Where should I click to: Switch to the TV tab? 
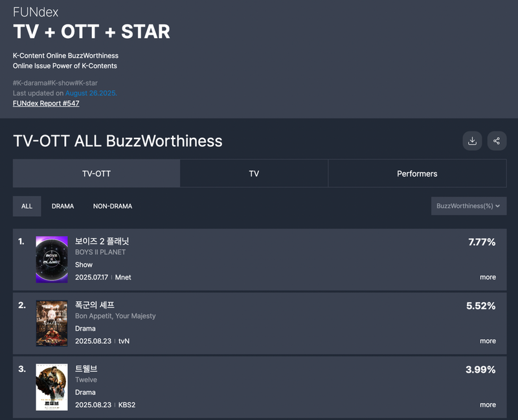coord(254,173)
